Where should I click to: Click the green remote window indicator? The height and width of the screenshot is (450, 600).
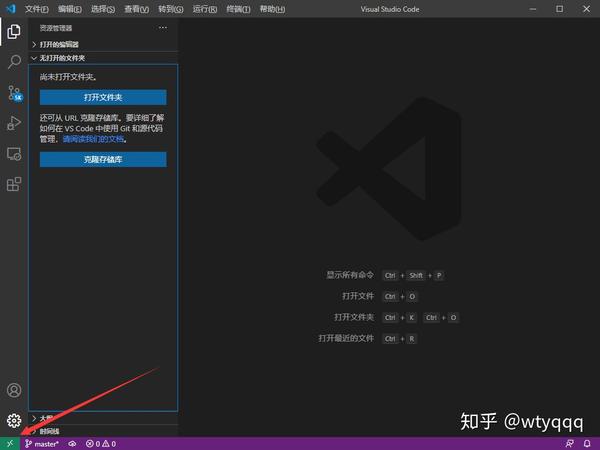(x=10, y=443)
